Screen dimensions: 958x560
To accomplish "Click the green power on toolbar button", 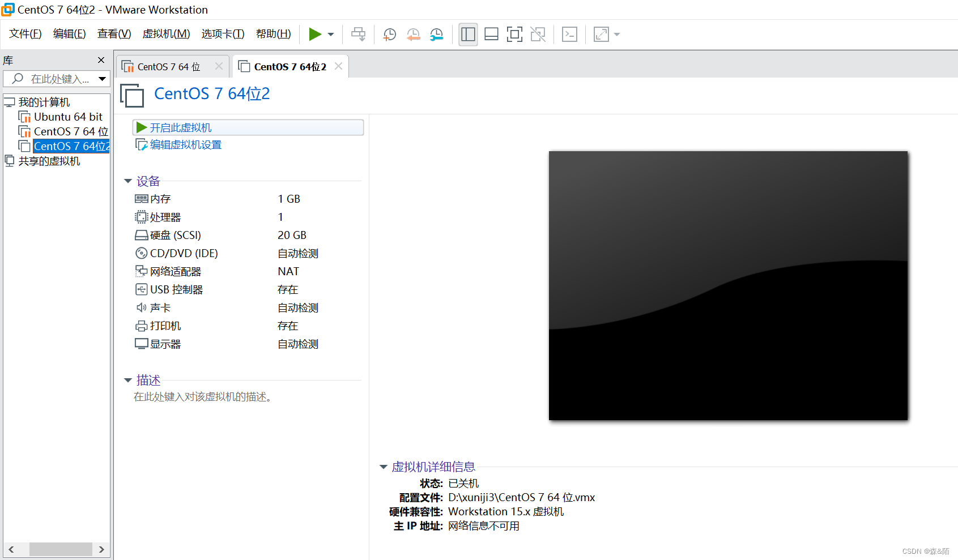I will pyautogui.click(x=315, y=35).
